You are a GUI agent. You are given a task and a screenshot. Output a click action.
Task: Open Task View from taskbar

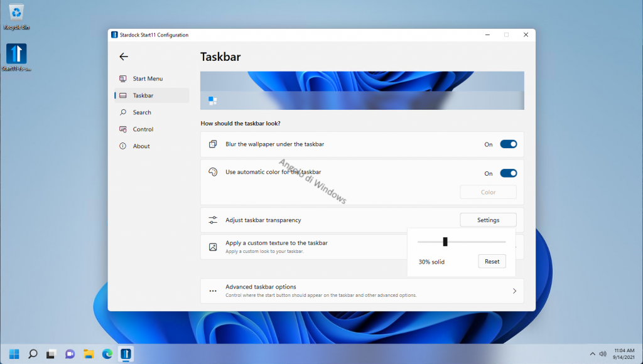coord(51,354)
